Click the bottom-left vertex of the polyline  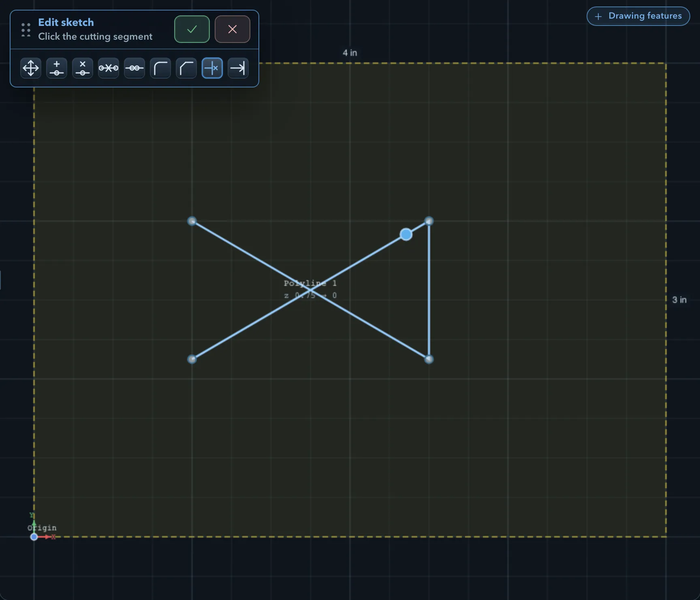coord(192,359)
